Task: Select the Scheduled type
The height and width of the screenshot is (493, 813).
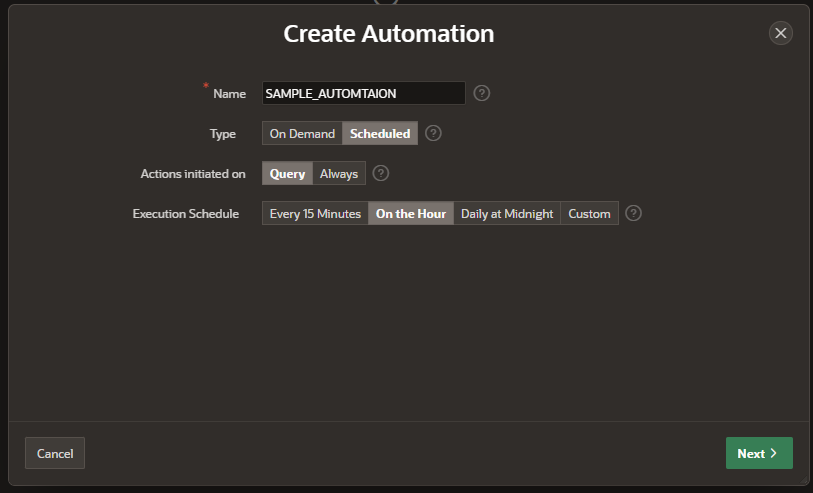Action: coord(380,133)
